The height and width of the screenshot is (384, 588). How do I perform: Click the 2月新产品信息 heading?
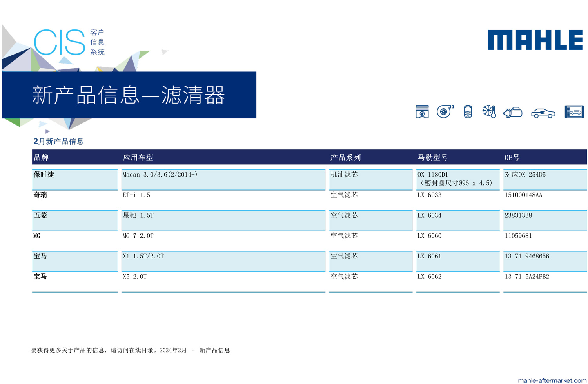click(x=58, y=141)
